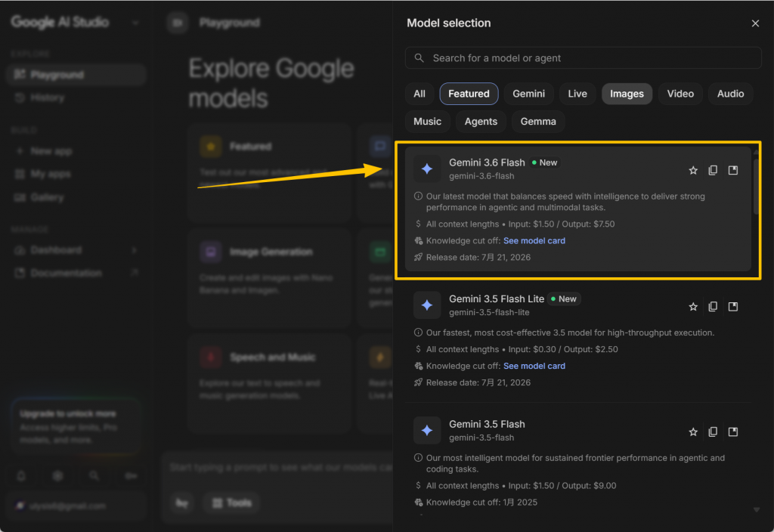This screenshot has width=774, height=532.
Task: Filter models by Live
Action: 577,94
